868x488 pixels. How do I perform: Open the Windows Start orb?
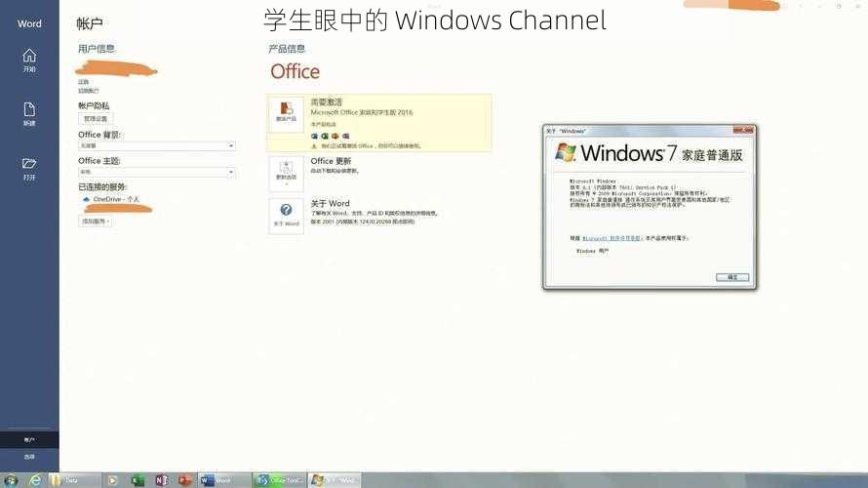pos(11,480)
